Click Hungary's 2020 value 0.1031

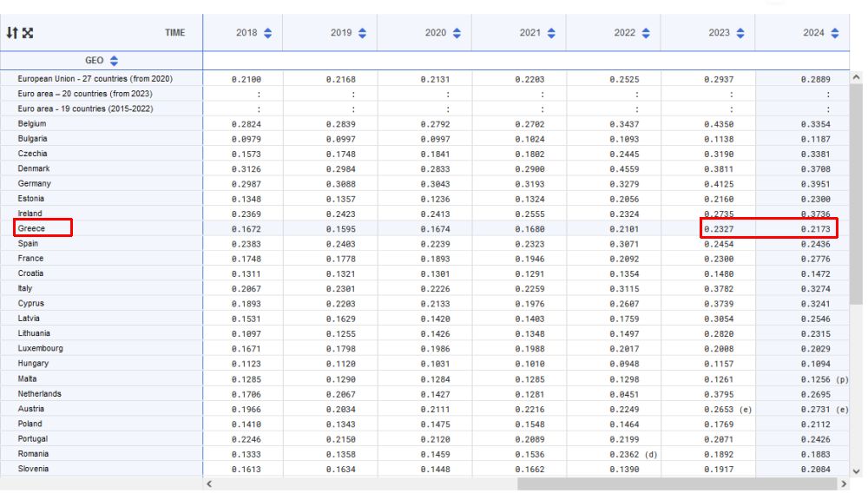click(435, 364)
